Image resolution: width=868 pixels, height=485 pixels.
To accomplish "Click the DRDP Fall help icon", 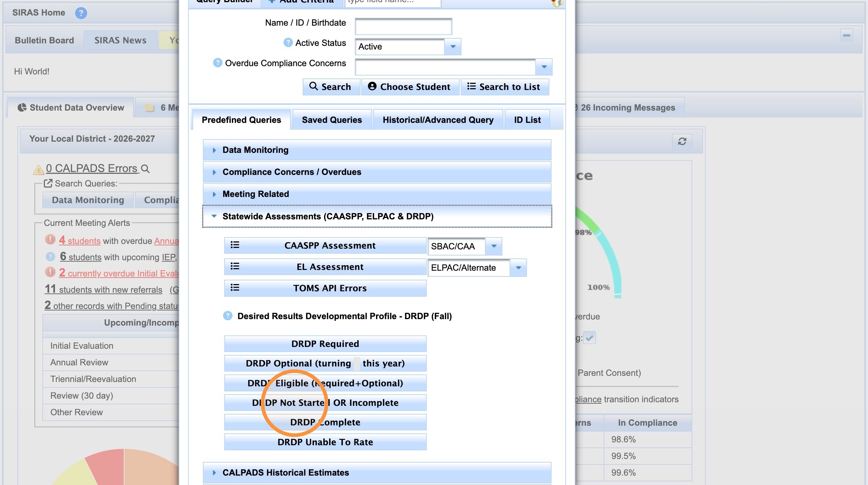I will point(227,316).
